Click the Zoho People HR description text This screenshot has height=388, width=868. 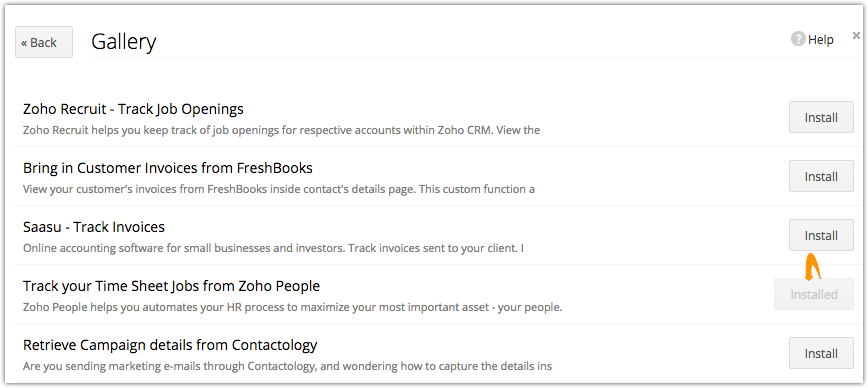293,307
